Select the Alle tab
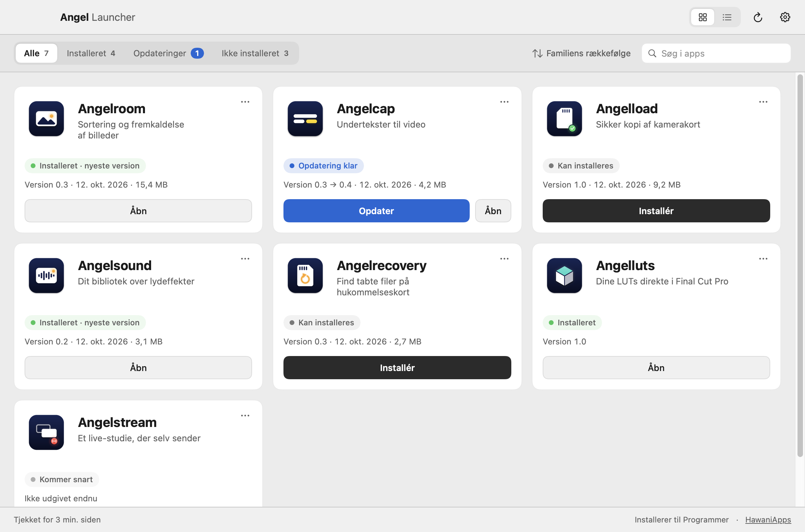Screen dimensions: 805x532 point(36,53)
